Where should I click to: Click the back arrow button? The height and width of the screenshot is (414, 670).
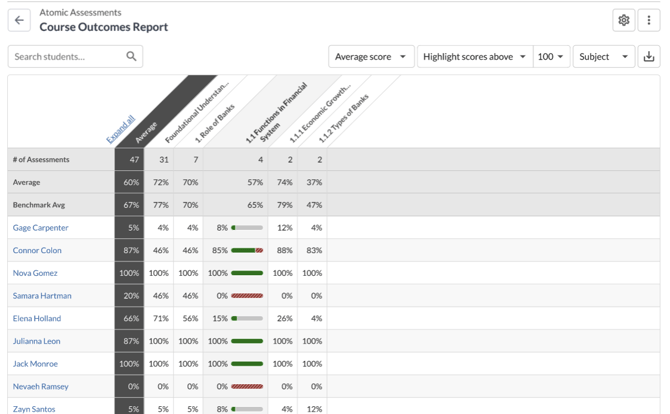click(x=19, y=20)
